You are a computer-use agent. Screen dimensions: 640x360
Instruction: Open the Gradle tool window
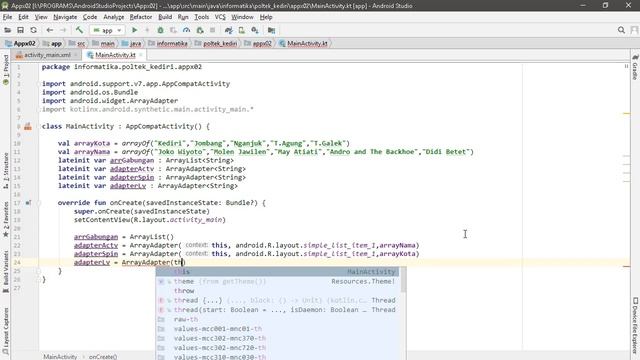tap(635, 67)
